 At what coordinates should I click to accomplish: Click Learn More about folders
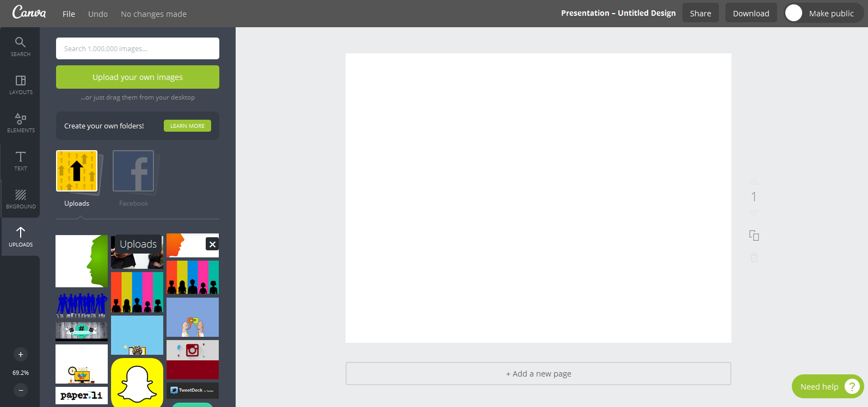pyautogui.click(x=187, y=126)
